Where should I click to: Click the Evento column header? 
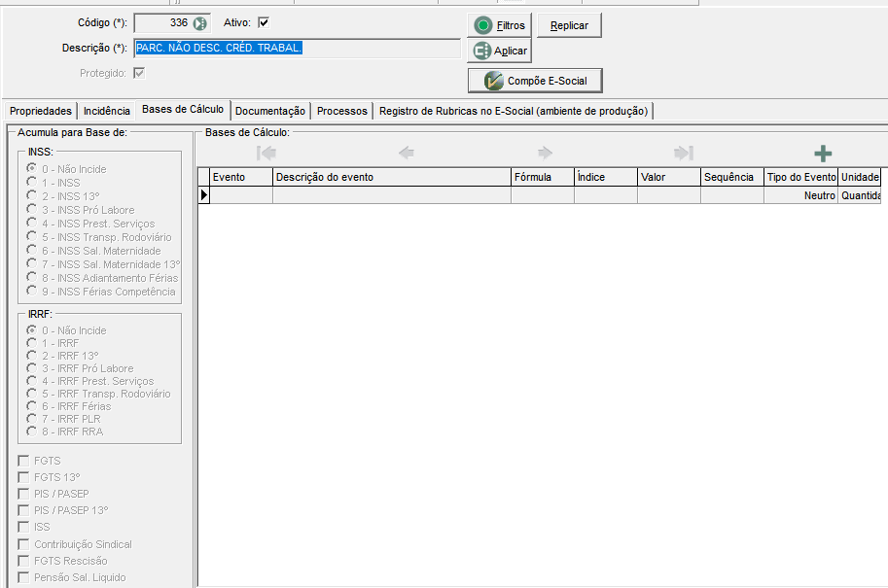[241, 177]
